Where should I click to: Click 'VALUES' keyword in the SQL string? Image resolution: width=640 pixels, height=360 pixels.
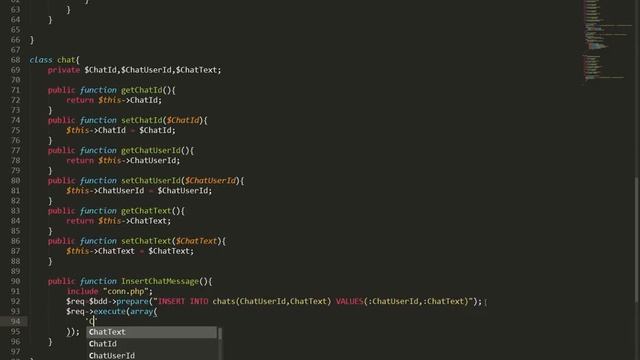coord(349,302)
